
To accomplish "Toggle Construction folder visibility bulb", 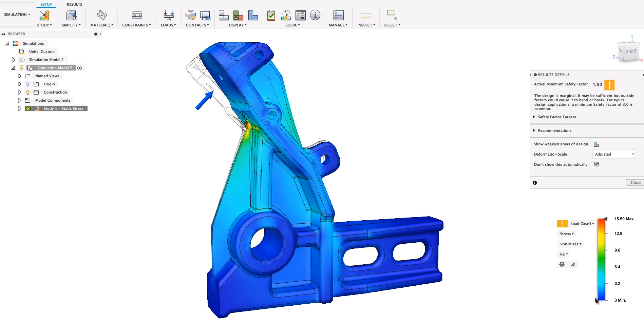I will click(x=28, y=92).
